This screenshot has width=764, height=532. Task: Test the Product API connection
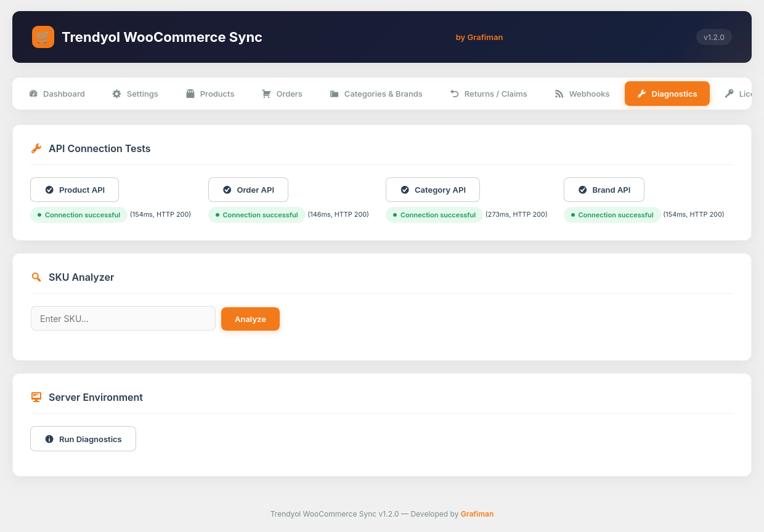(75, 190)
